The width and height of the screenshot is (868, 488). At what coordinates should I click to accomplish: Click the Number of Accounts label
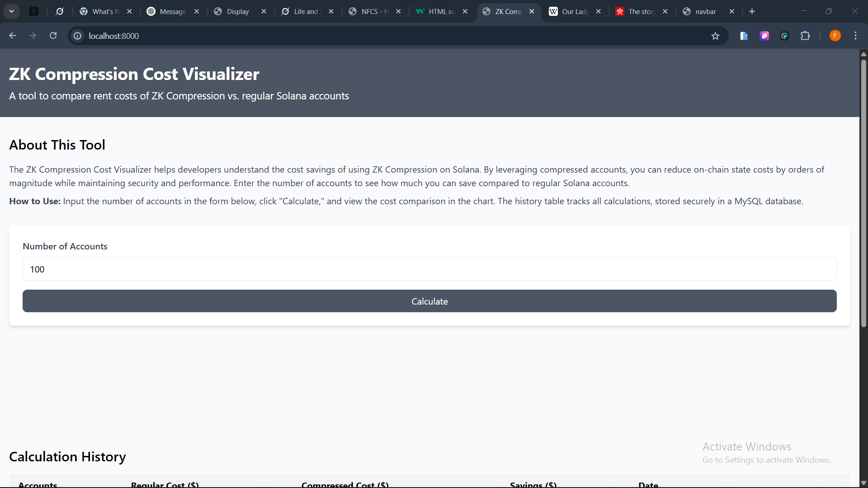coord(65,246)
